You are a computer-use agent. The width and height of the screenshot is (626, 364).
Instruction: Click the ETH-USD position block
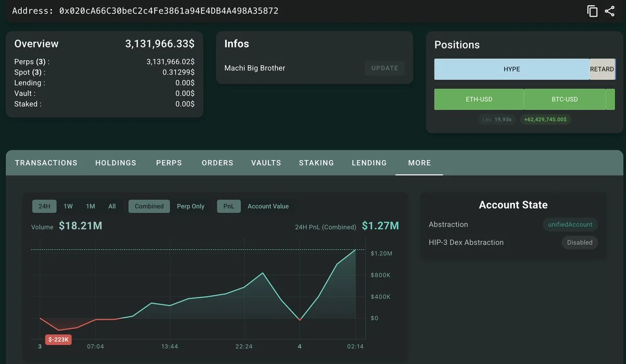[x=479, y=99]
